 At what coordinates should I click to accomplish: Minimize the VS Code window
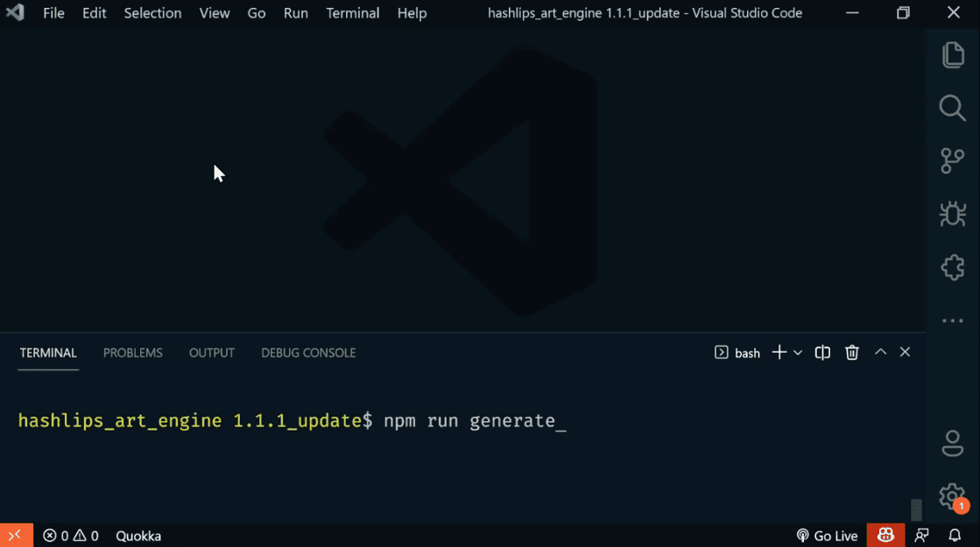[852, 12]
